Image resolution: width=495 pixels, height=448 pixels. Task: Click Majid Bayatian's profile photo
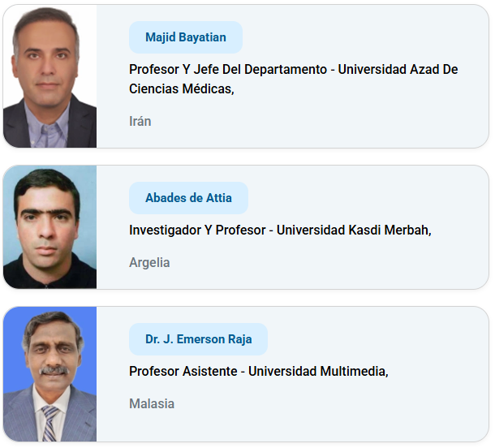pyautogui.click(x=49, y=76)
